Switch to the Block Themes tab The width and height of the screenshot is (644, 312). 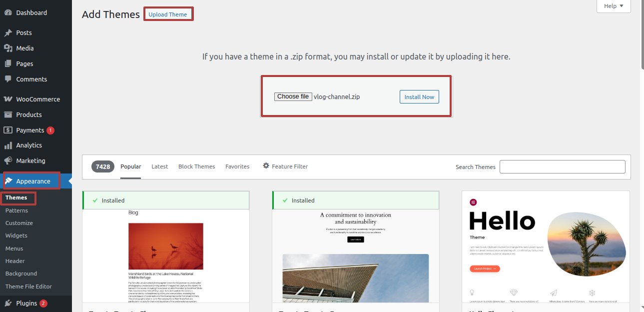[197, 166]
